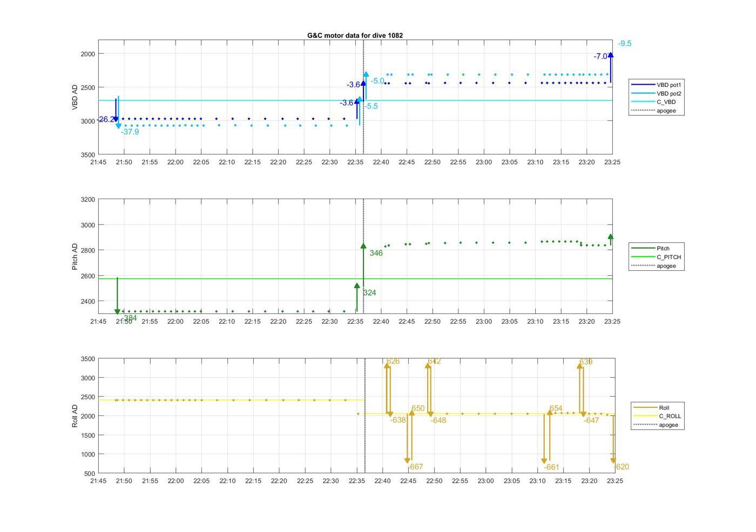Click the '324' pitch annotation

coord(369,293)
